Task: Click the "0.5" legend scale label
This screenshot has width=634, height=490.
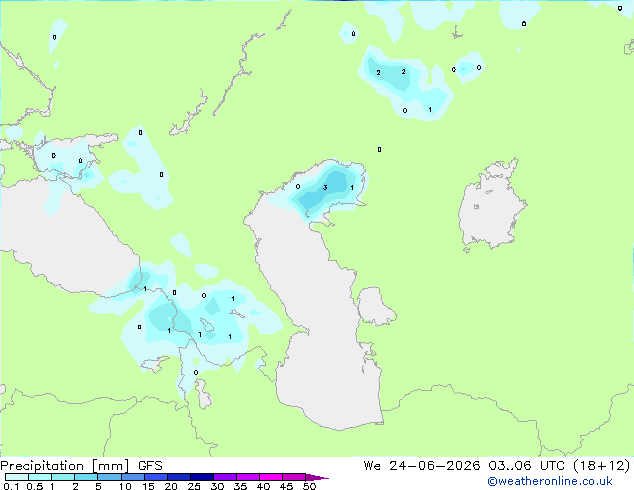Action: click(35, 486)
